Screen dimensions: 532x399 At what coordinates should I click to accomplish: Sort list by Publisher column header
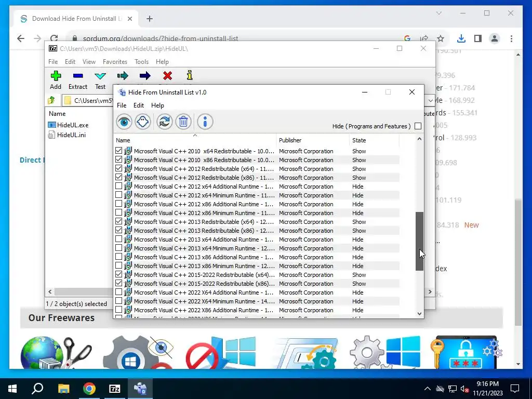coord(312,140)
